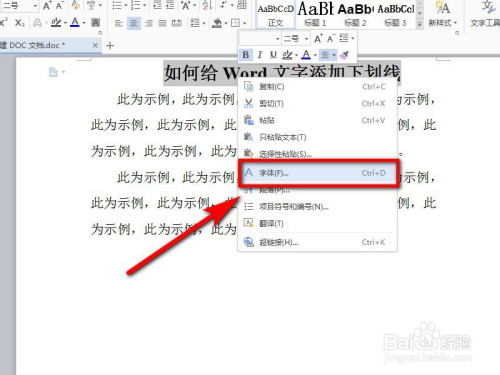Apply the 标题 3 style
This screenshot has height=375, width=500.
[396, 15]
